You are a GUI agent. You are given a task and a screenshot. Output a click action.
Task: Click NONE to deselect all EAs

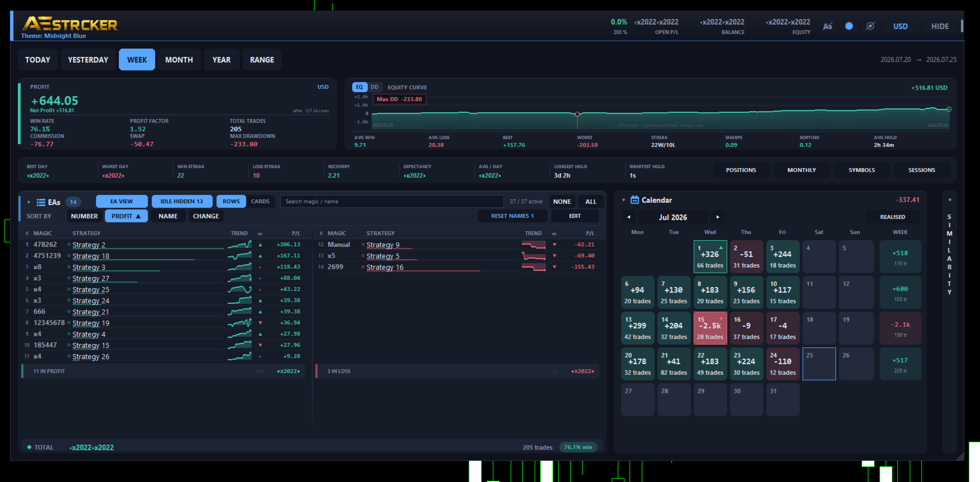pos(562,202)
